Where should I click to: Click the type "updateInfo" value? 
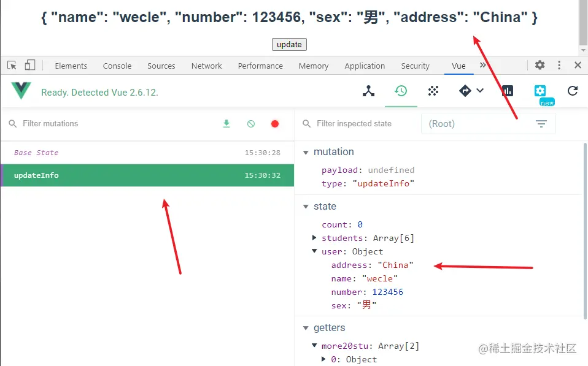[x=383, y=183]
